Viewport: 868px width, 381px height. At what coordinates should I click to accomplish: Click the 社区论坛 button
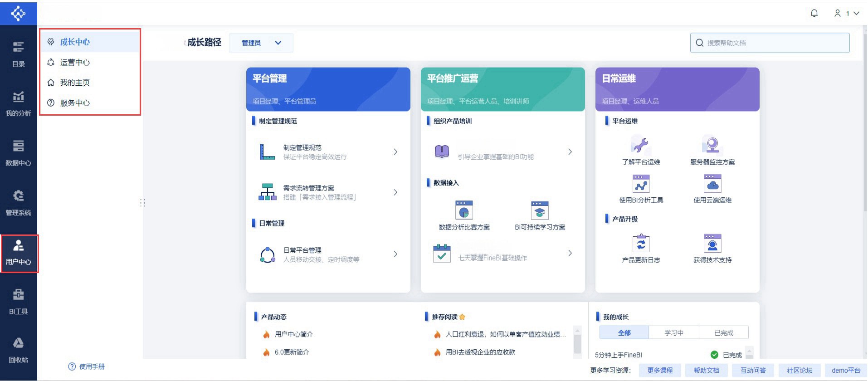(x=800, y=370)
